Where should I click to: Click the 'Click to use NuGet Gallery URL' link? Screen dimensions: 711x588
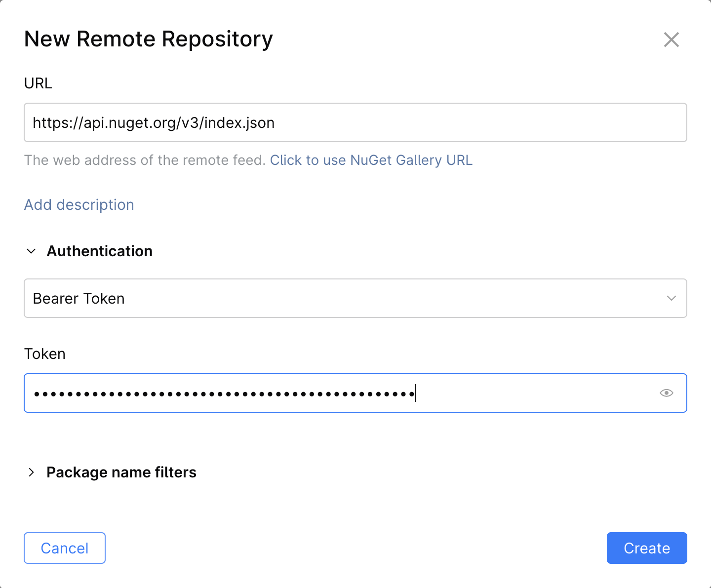point(371,160)
